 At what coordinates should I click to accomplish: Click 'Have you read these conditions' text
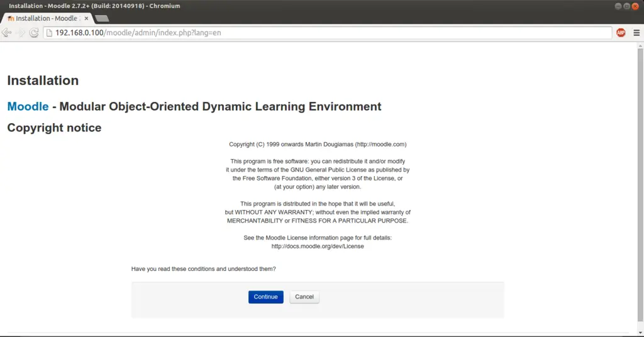pyautogui.click(x=203, y=269)
